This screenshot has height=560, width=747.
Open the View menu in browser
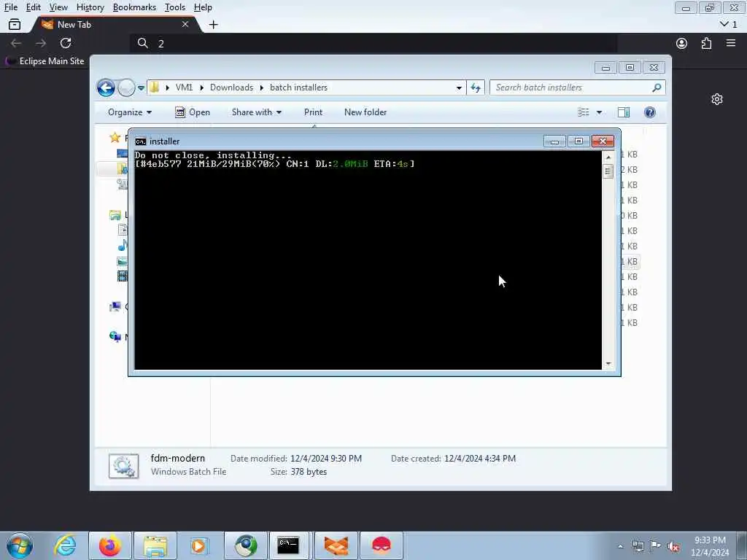coord(58,7)
